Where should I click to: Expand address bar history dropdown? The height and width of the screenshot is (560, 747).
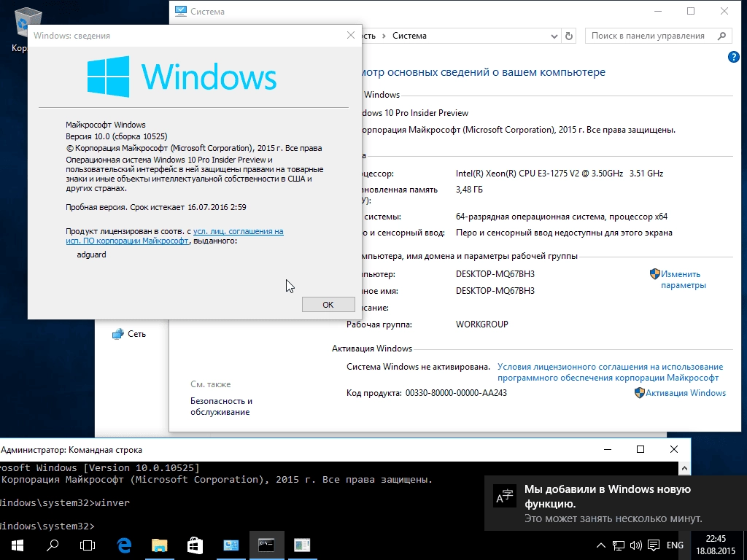[554, 36]
